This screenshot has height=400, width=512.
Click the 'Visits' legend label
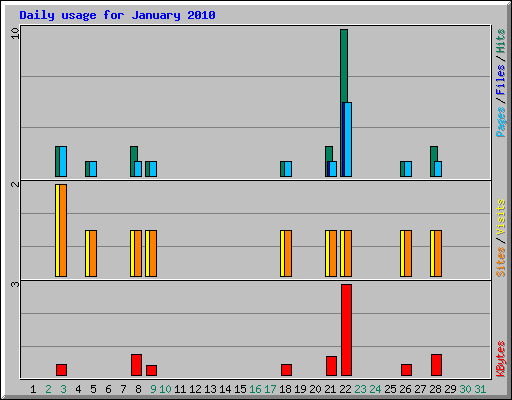[x=500, y=217]
